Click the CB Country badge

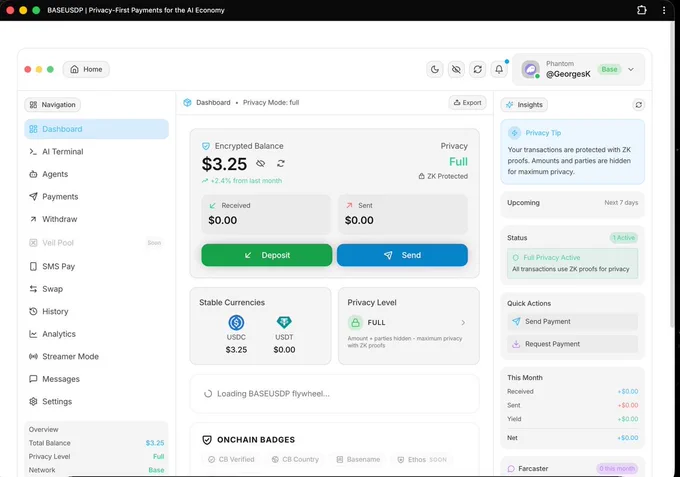pyautogui.click(x=295, y=460)
